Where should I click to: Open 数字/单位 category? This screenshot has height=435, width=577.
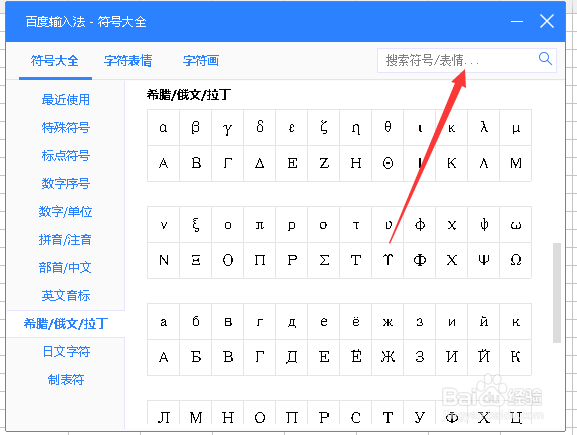tap(65, 212)
